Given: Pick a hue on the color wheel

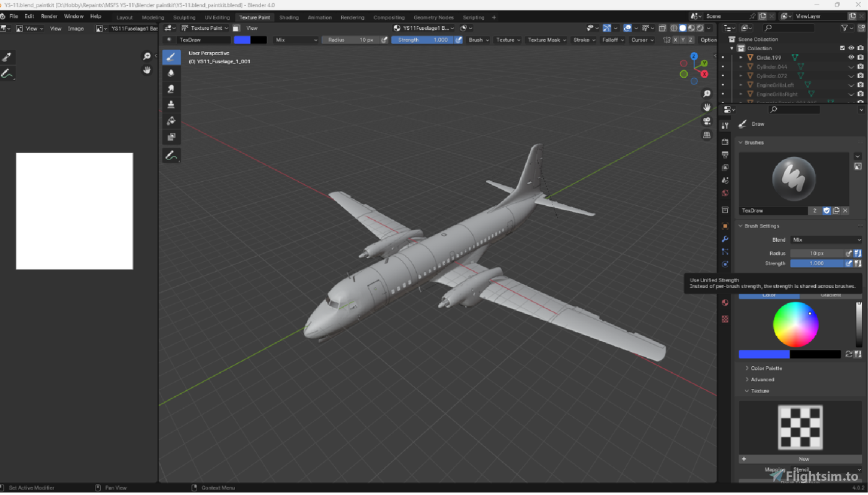Looking at the screenshot, I should tap(797, 324).
